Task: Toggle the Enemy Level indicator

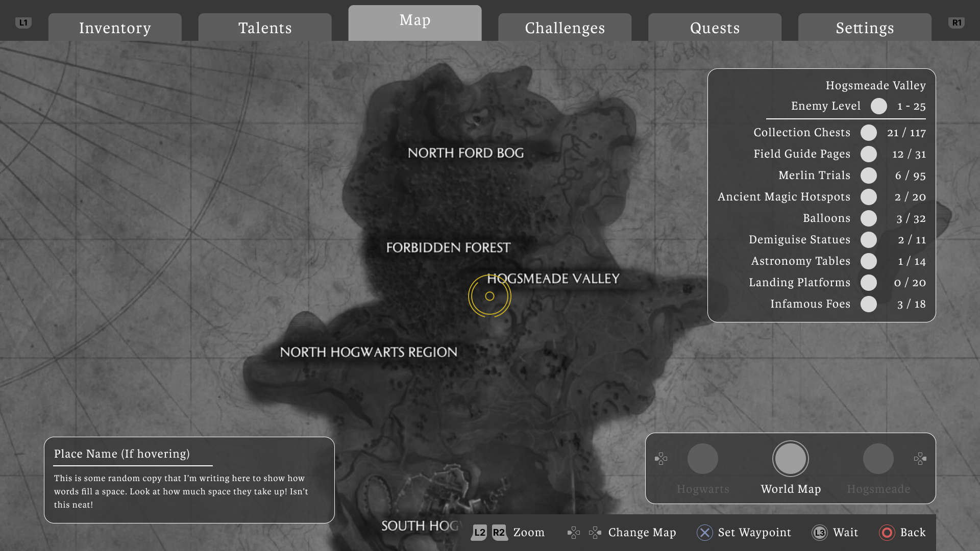Action: (879, 106)
